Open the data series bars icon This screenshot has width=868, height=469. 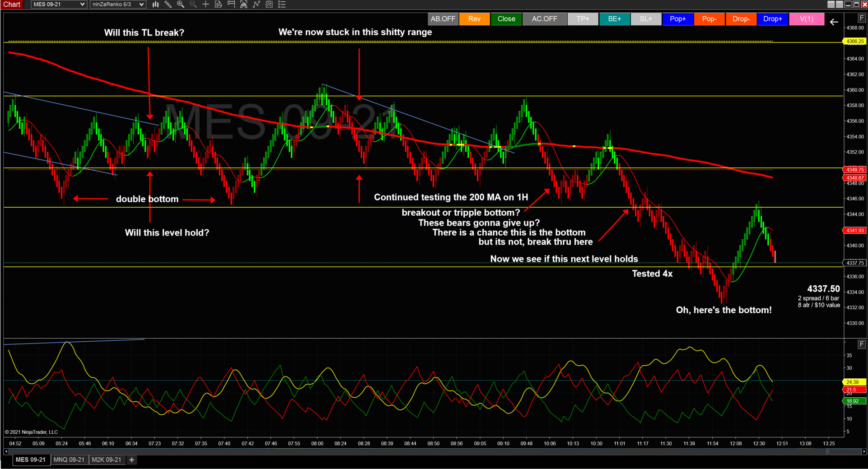[x=244, y=5]
